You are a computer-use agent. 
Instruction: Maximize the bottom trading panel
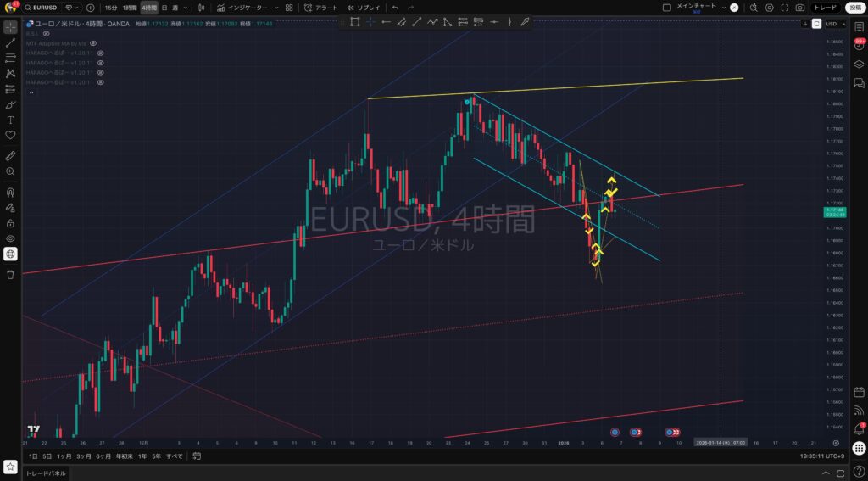tap(842, 473)
